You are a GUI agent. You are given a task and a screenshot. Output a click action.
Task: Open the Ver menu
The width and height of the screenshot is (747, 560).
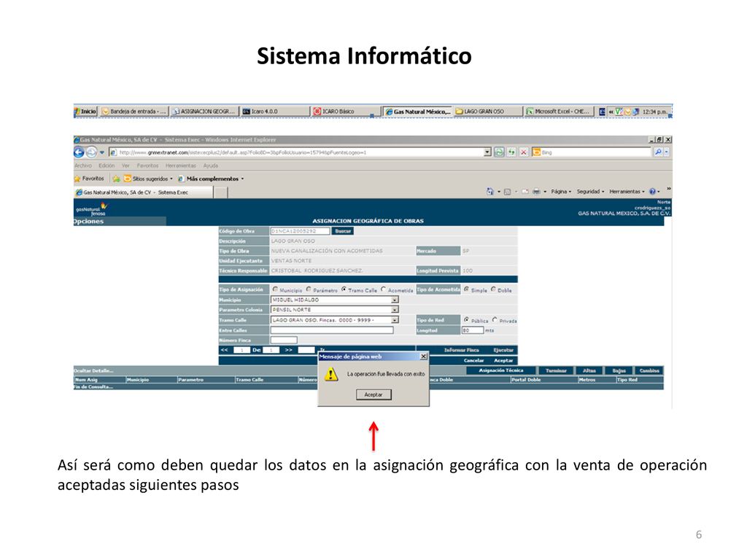(x=125, y=166)
